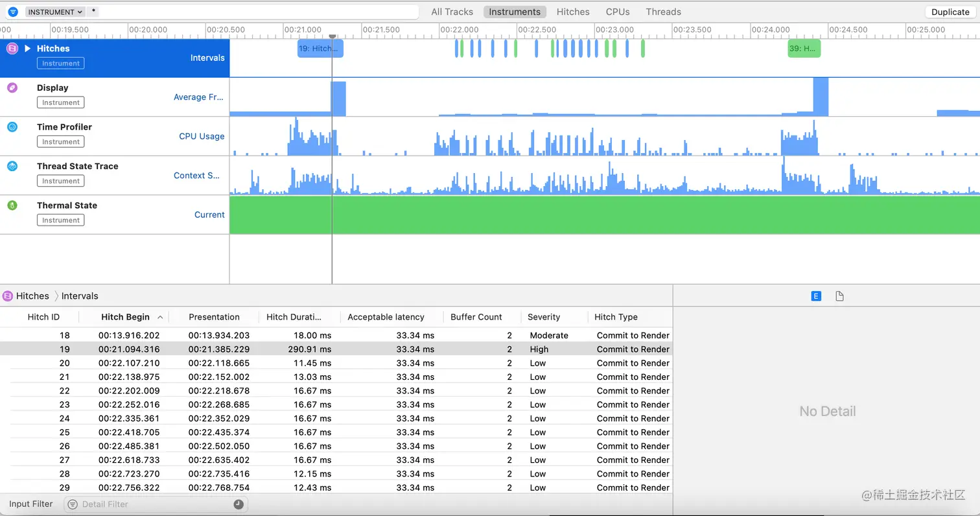Select hitch row with ID 29

(336, 487)
